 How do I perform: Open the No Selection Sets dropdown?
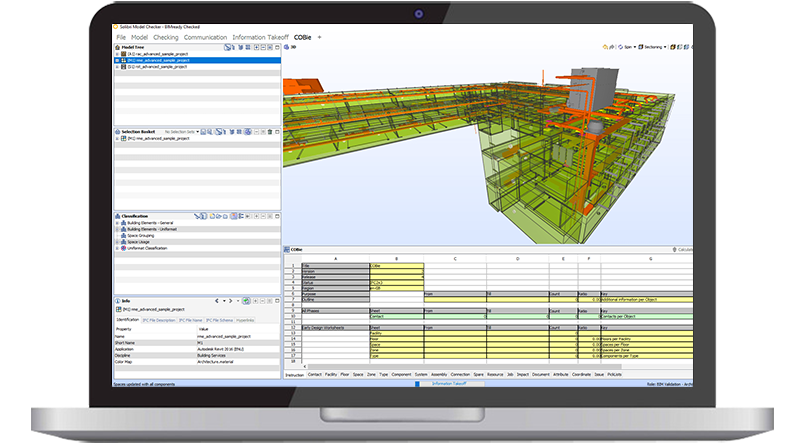(182, 132)
